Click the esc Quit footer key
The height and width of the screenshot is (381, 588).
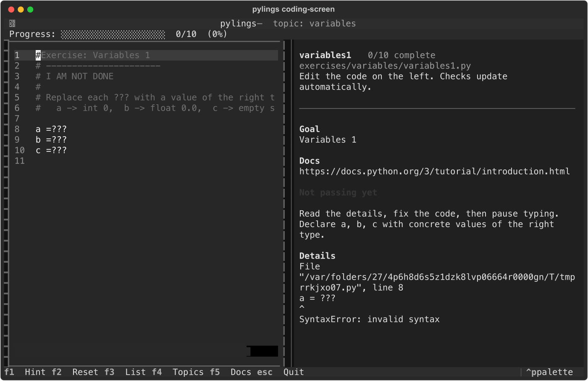281,372
